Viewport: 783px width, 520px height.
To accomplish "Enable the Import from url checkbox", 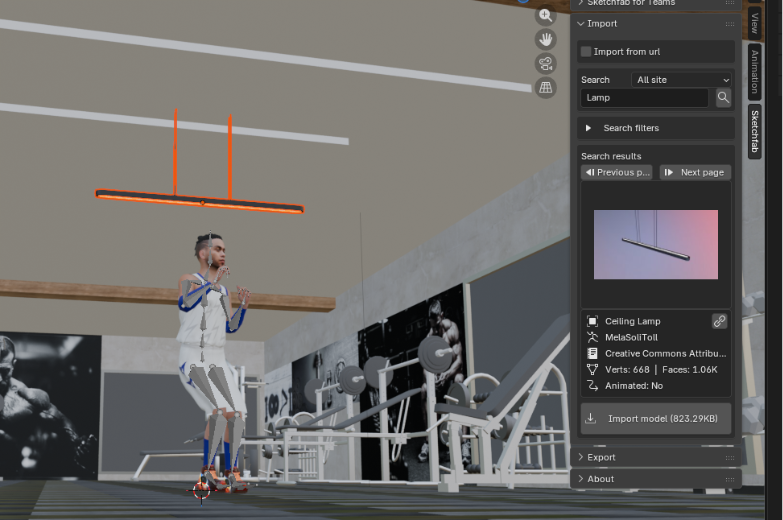I will 586,51.
